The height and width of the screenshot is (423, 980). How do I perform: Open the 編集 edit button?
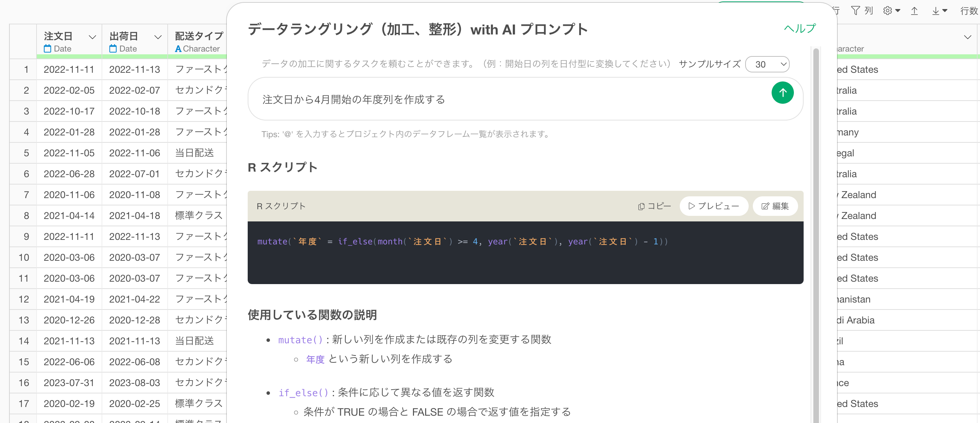[774, 206]
